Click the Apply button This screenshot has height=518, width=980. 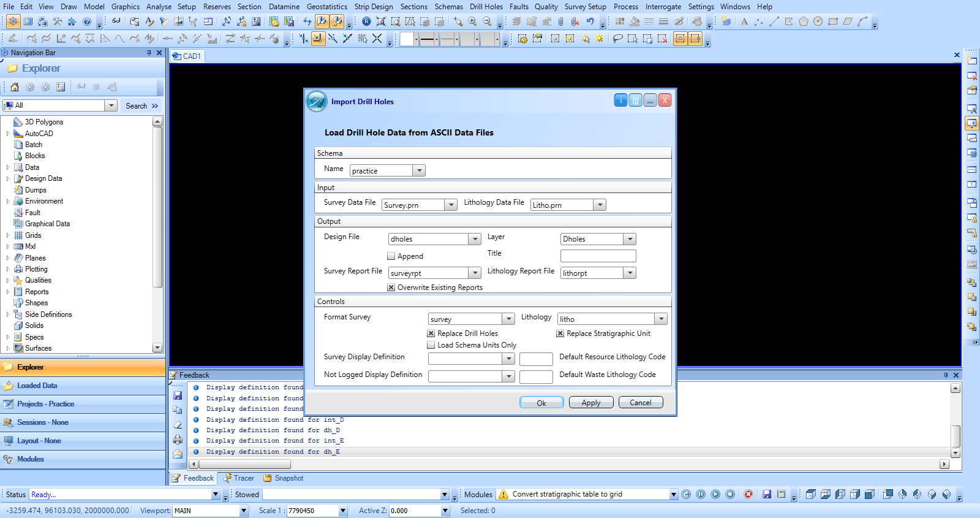coord(591,403)
